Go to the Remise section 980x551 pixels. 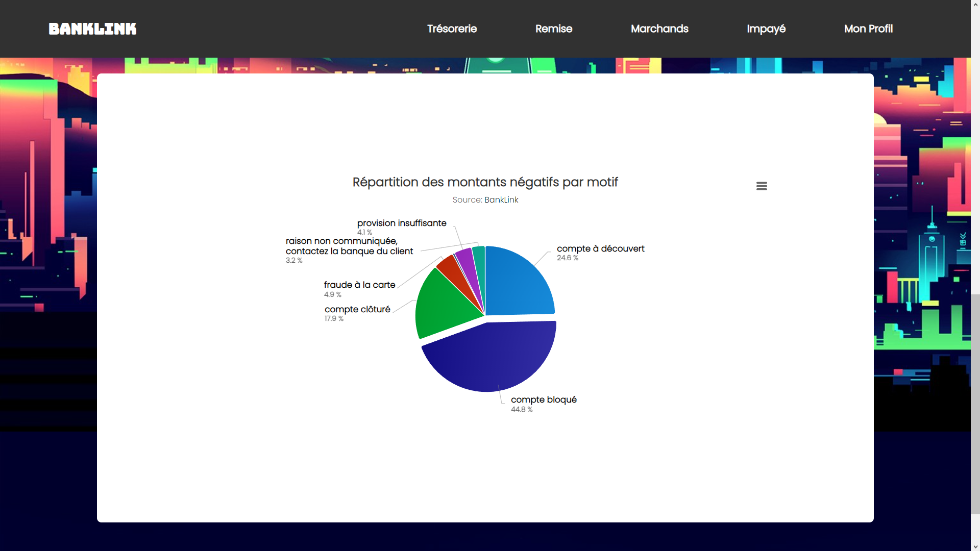(554, 29)
